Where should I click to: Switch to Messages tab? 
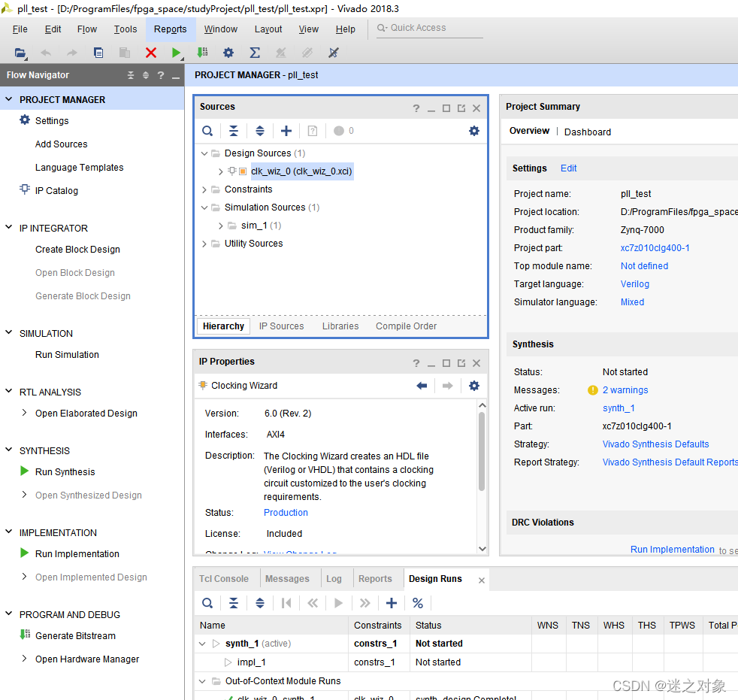(x=287, y=579)
